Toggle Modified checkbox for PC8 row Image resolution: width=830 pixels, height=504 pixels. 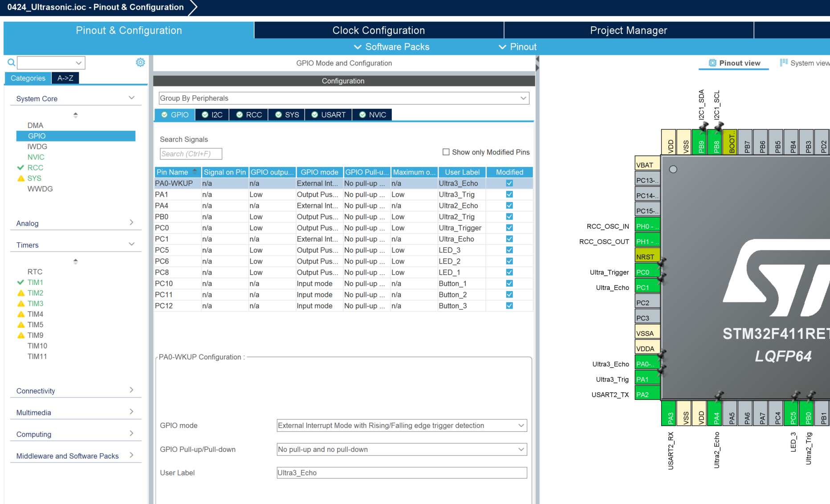(509, 272)
